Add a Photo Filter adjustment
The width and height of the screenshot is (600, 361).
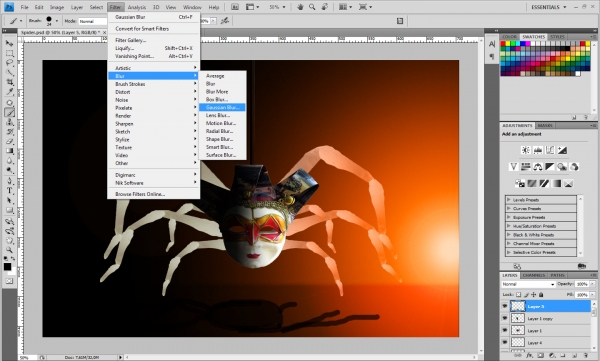[x=562, y=167]
